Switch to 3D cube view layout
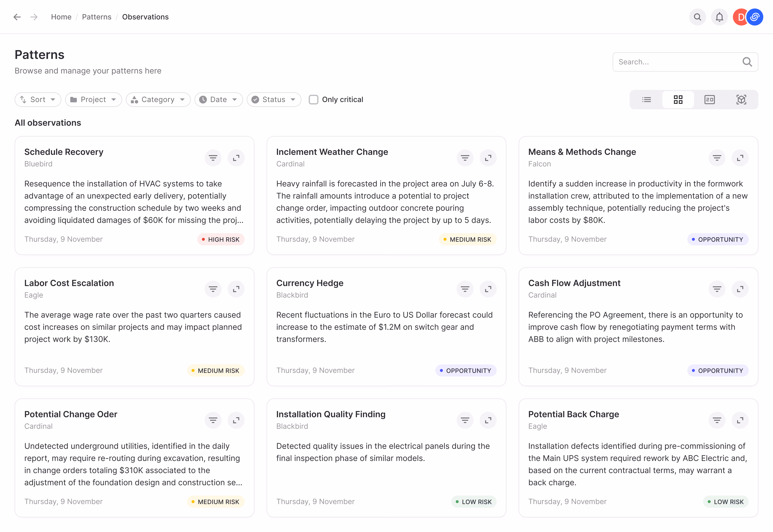773x532 pixels. coord(741,99)
